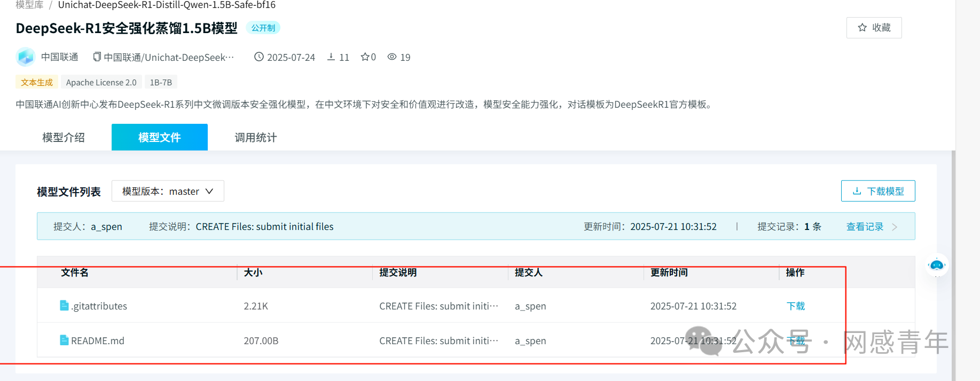The height and width of the screenshot is (381, 980).
Task: Click a_spen in the README.md row
Action: 530,340
